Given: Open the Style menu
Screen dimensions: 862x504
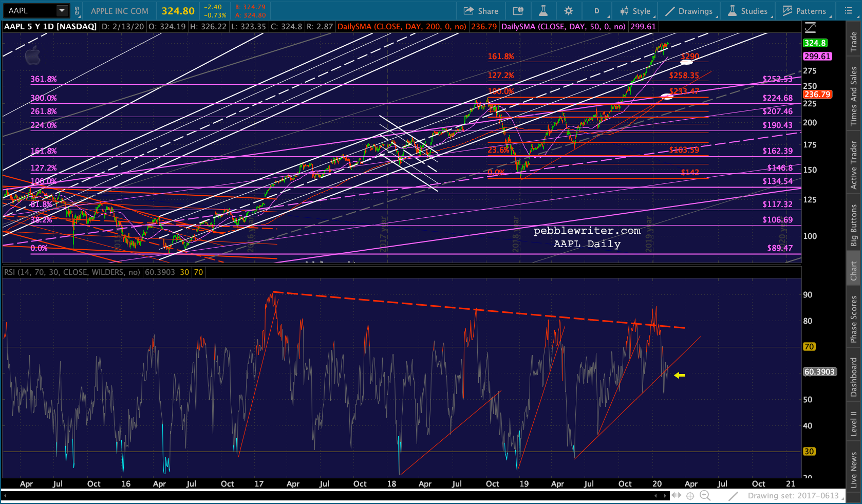Looking at the screenshot, I should 635,11.
